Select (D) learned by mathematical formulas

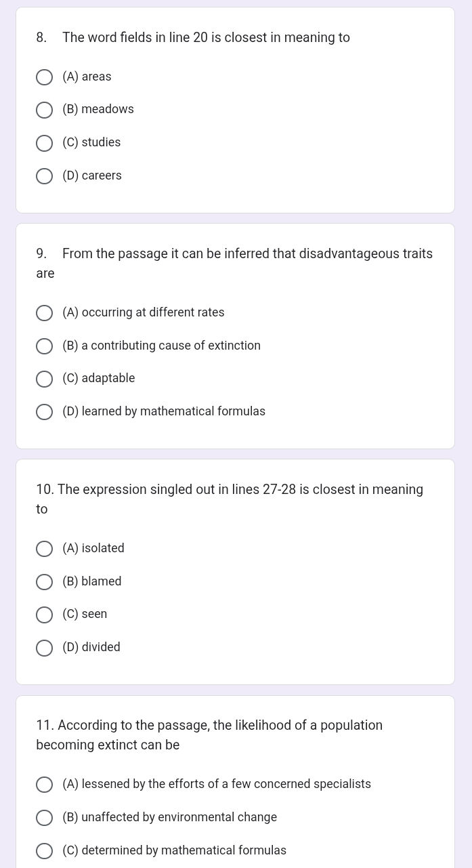[44, 412]
